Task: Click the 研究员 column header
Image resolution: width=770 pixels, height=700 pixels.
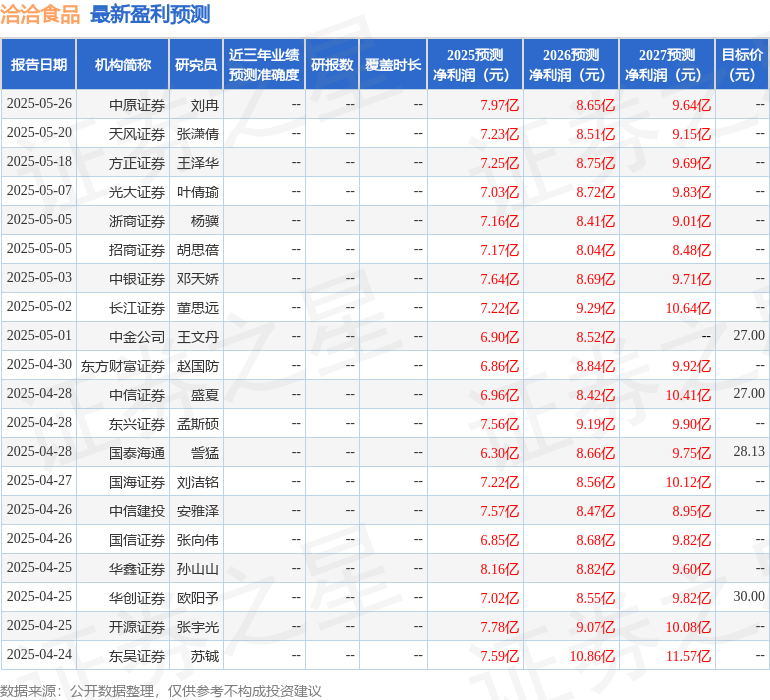Action: (196, 65)
